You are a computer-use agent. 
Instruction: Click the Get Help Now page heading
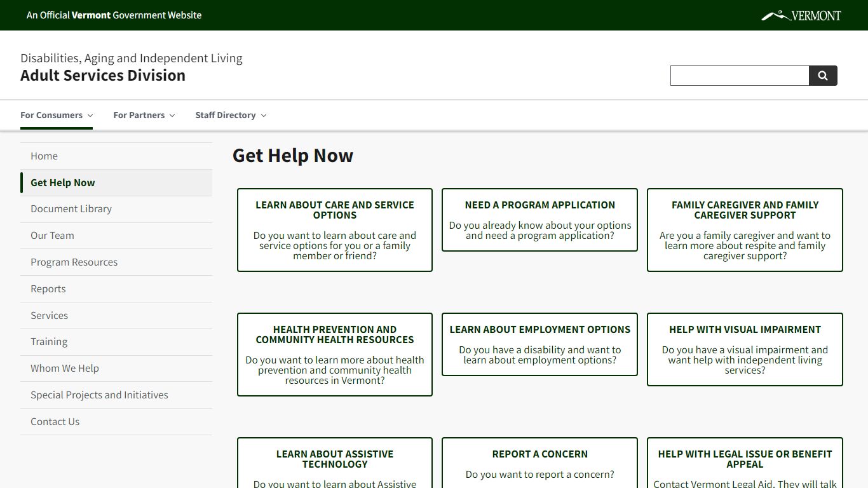pos(293,156)
